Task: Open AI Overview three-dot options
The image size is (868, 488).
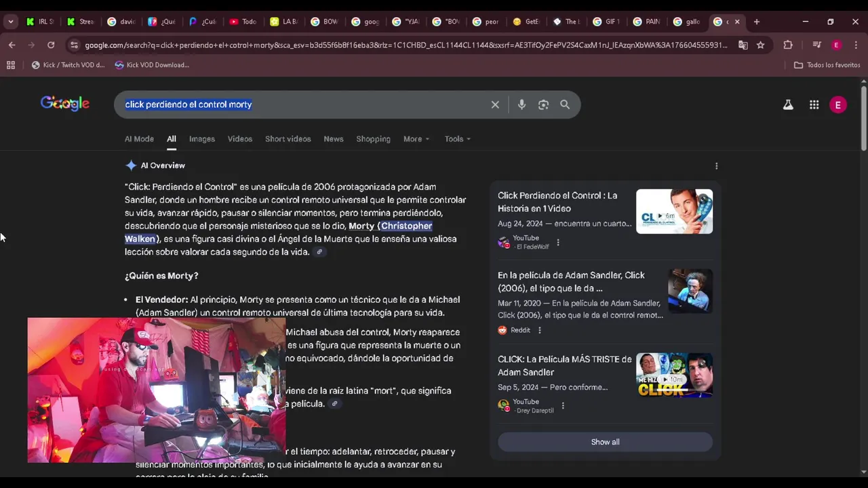Action: (x=716, y=166)
